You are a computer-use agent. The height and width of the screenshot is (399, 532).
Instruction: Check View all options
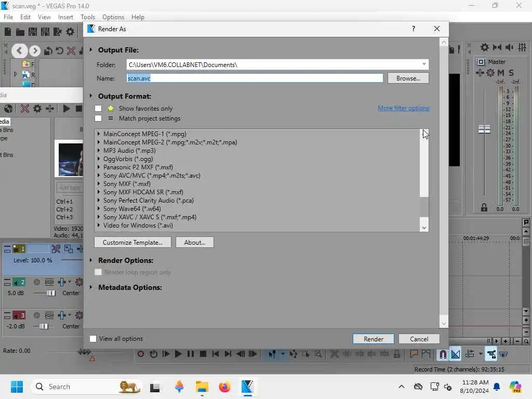pyautogui.click(x=93, y=339)
